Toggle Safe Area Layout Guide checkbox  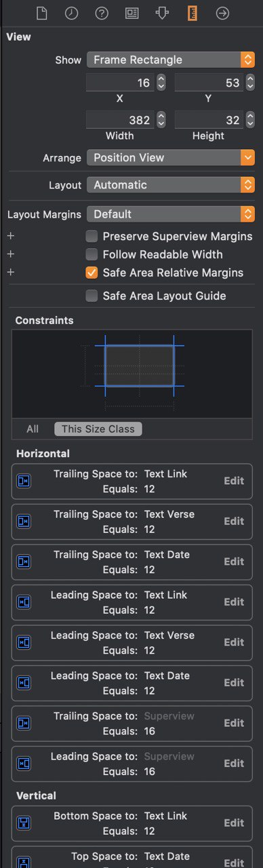tap(92, 296)
